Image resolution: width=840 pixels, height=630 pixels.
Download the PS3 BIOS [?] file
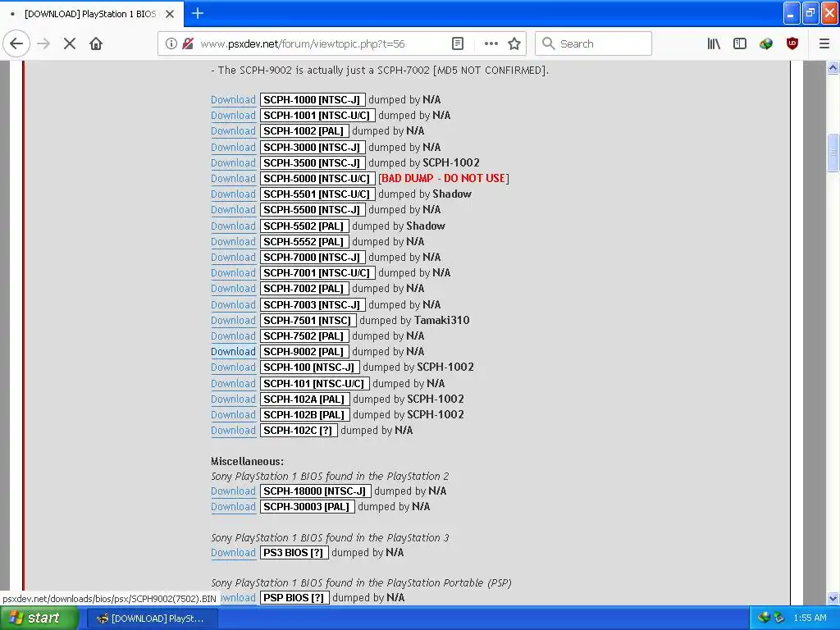point(233,552)
